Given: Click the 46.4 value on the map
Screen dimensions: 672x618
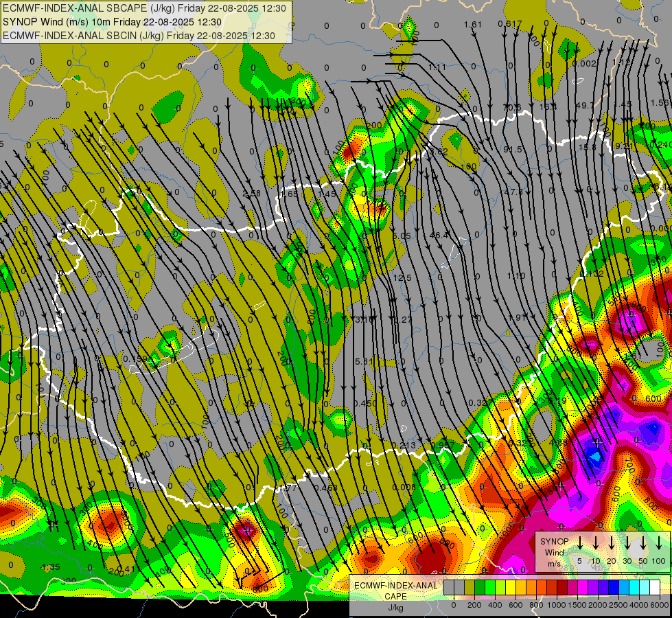Looking at the screenshot, I should (439, 235).
